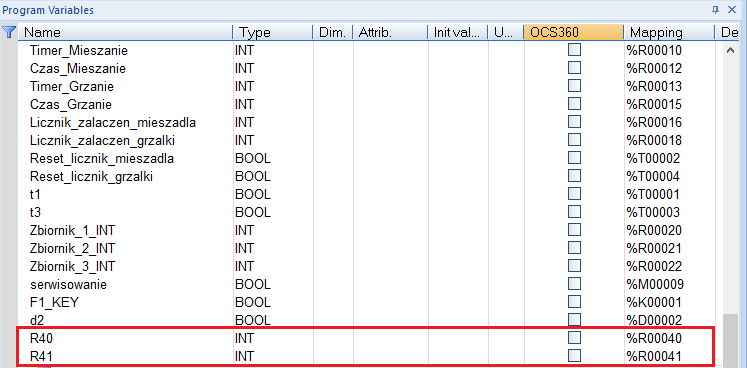Click mapping cell %M00009
The height and width of the screenshot is (368, 747).
pyautogui.click(x=655, y=285)
